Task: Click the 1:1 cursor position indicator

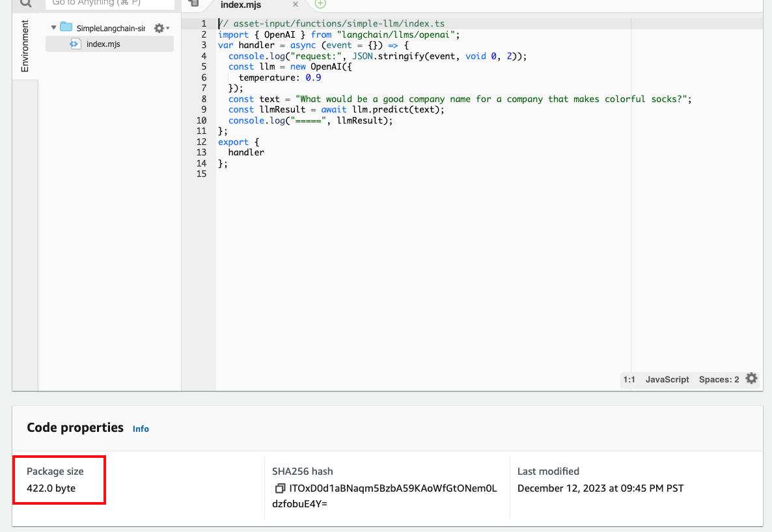Action: [629, 379]
